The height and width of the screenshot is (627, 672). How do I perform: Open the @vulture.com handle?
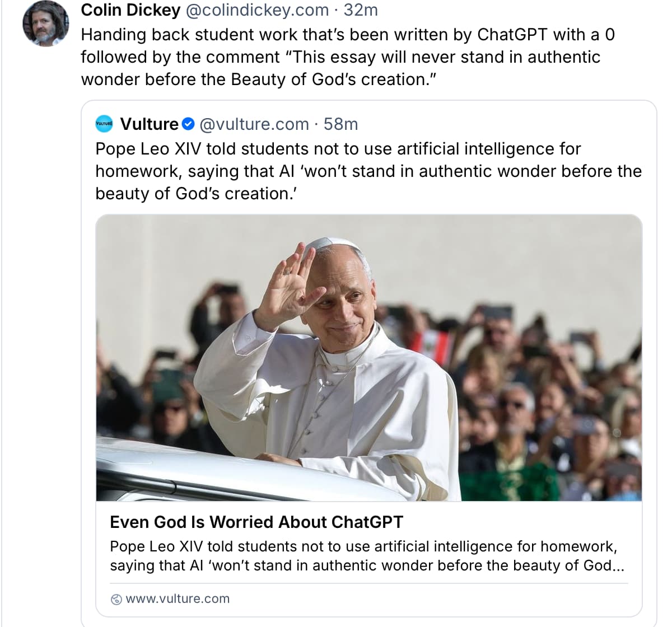tap(254, 124)
